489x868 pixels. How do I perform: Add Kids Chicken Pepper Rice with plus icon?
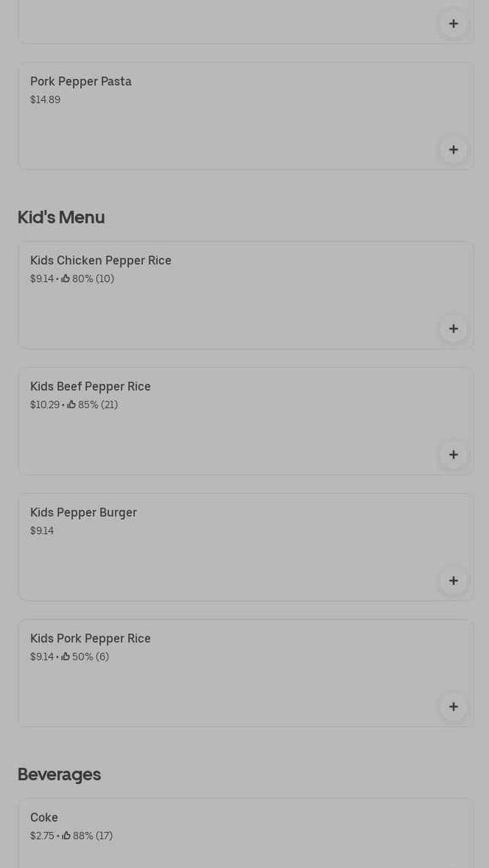(454, 329)
